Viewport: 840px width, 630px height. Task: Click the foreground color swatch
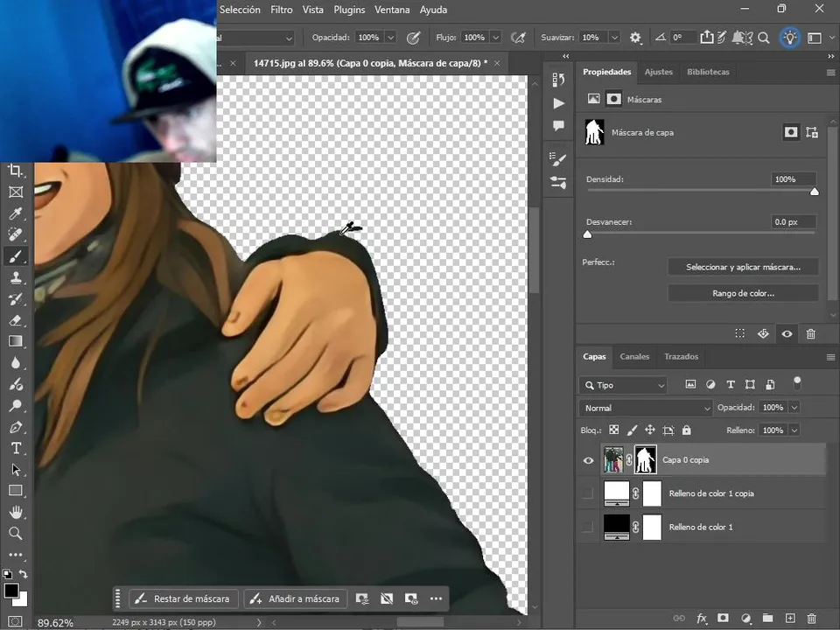click(x=11, y=591)
